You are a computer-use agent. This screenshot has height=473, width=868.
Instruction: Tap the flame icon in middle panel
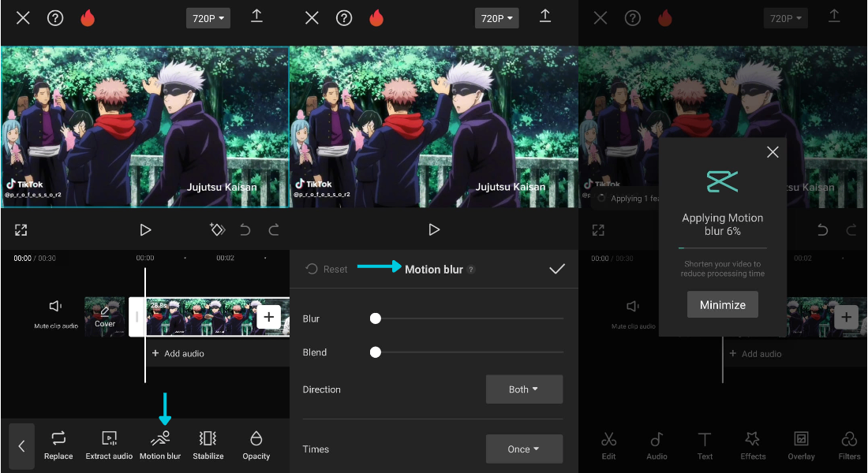coord(376,18)
